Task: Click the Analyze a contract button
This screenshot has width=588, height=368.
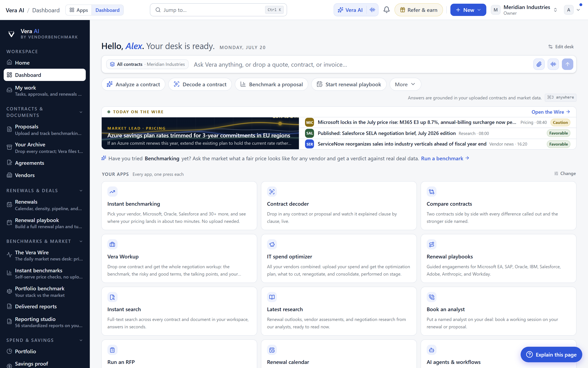Action: pos(133,84)
